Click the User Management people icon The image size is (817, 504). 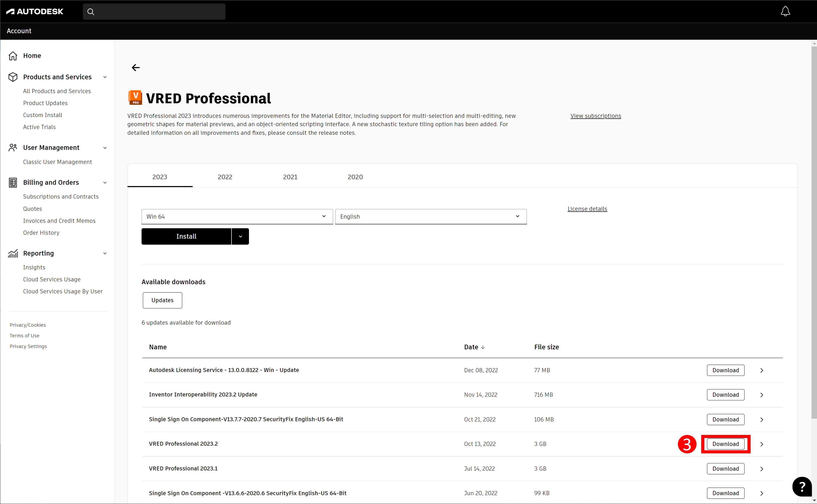[x=13, y=148]
